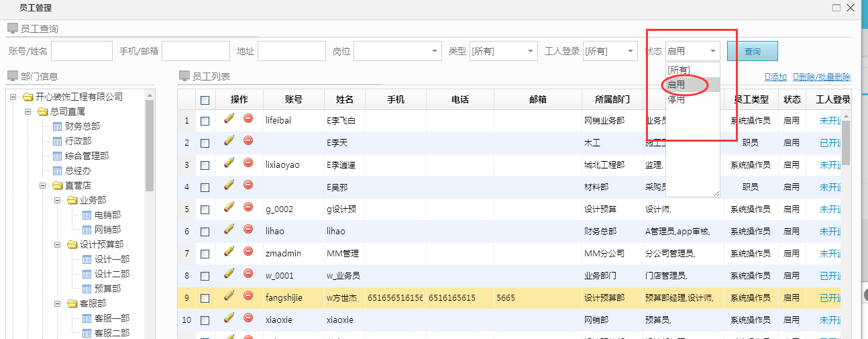Click the red delete icon for w_0001
Image resolution: width=868 pixels, height=339 pixels.
click(x=248, y=274)
